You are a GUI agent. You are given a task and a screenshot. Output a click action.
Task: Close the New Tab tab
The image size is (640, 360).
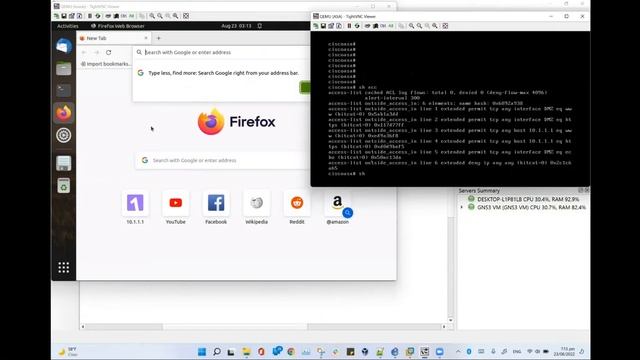tap(146, 38)
